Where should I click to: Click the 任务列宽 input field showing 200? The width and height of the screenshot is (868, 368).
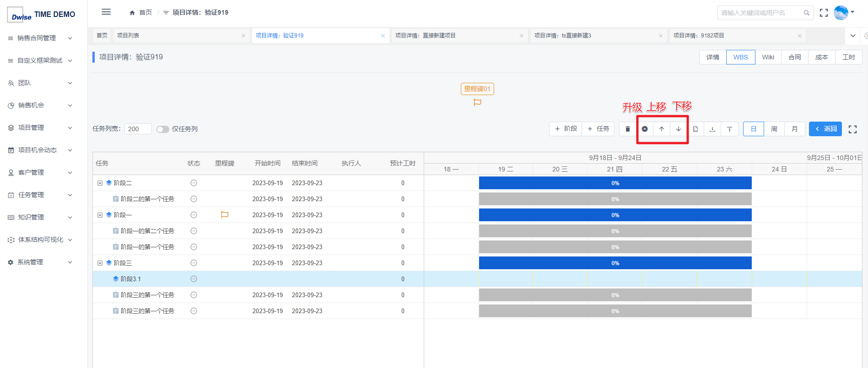point(138,129)
